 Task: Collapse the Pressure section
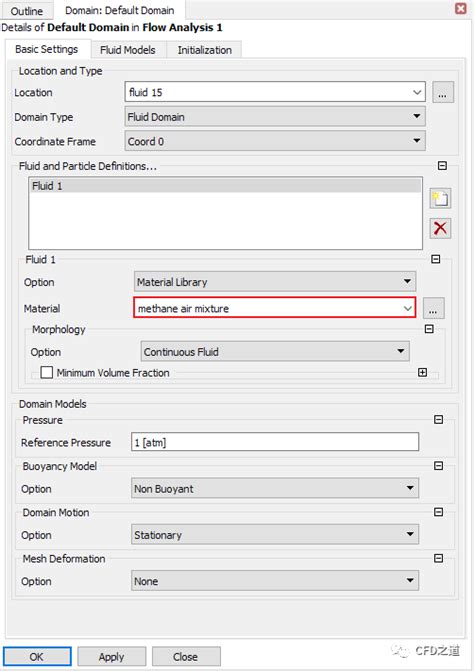438,419
